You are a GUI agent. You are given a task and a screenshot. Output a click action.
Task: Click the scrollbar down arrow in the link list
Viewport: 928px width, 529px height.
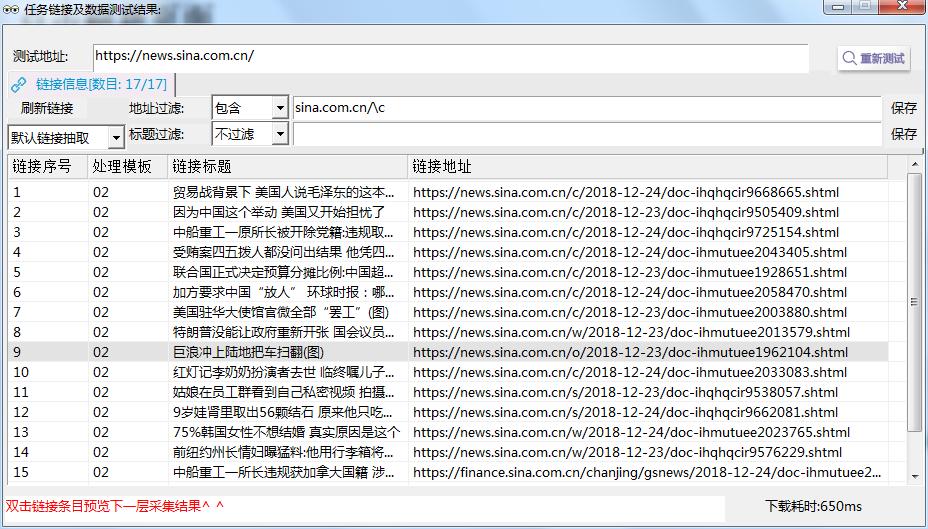915,475
